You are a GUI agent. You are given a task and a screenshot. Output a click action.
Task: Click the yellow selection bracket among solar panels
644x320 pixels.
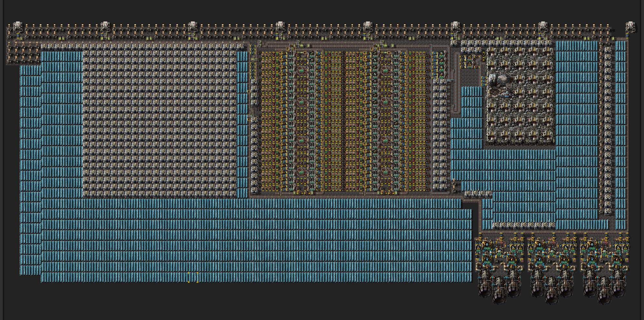[193, 277]
